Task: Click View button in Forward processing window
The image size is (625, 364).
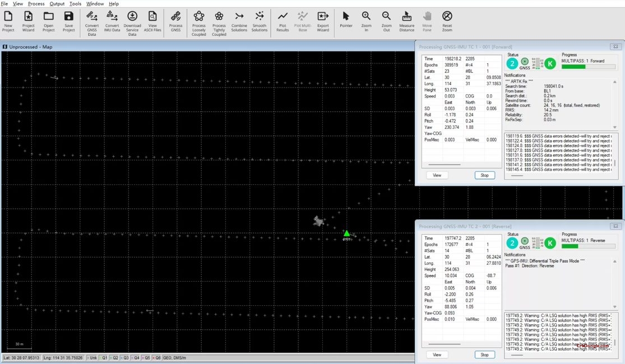Action: click(437, 175)
